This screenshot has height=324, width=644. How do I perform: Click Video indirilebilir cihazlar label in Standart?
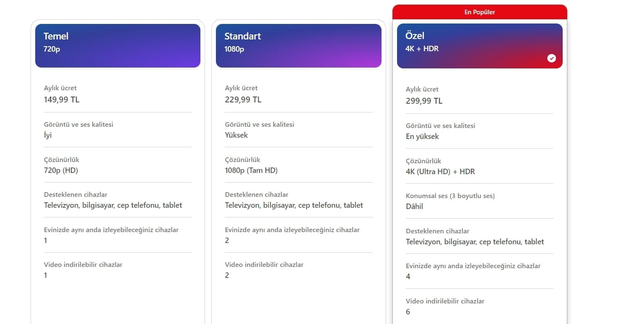264,265
